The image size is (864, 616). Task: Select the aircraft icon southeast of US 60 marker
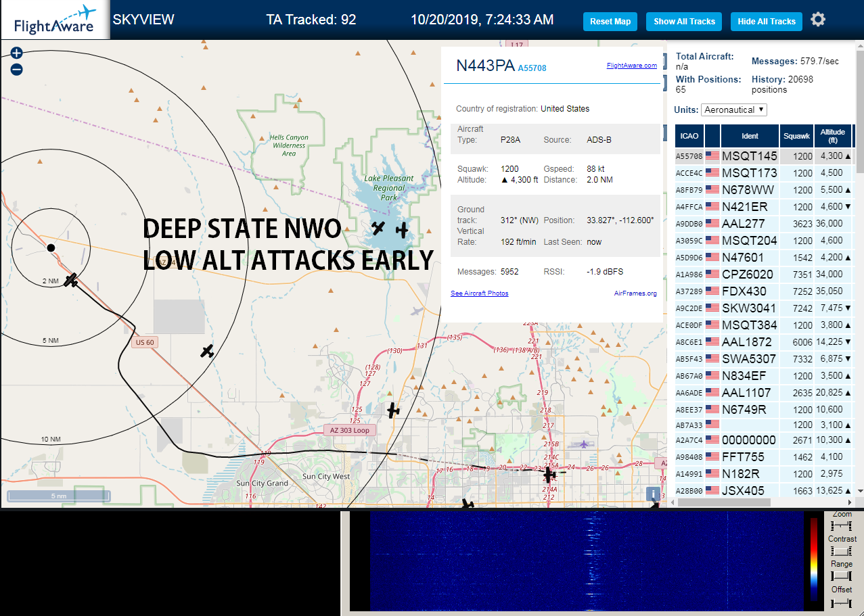(x=207, y=351)
